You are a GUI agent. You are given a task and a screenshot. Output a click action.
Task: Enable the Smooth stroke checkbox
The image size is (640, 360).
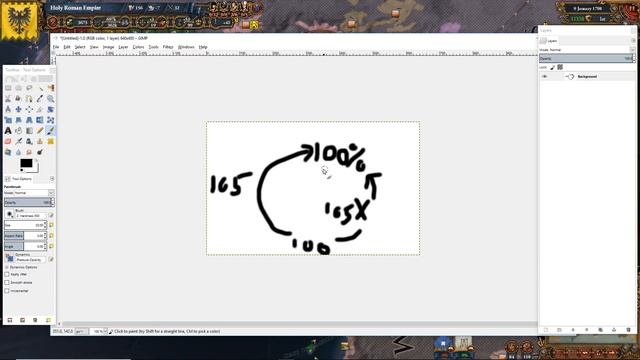[x=7, y=282]
